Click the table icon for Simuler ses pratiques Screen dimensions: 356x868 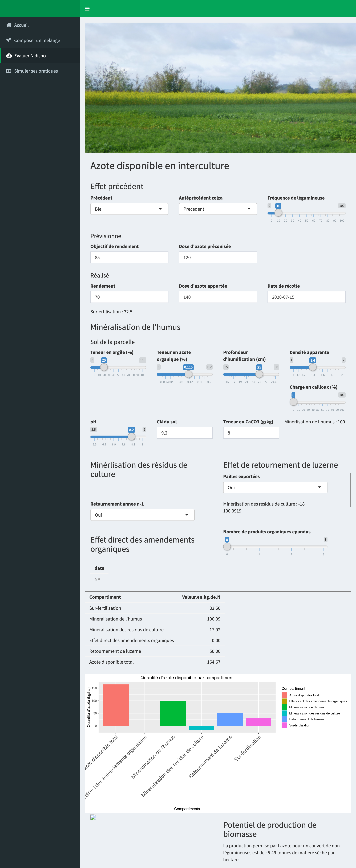[x=9, y=71]
